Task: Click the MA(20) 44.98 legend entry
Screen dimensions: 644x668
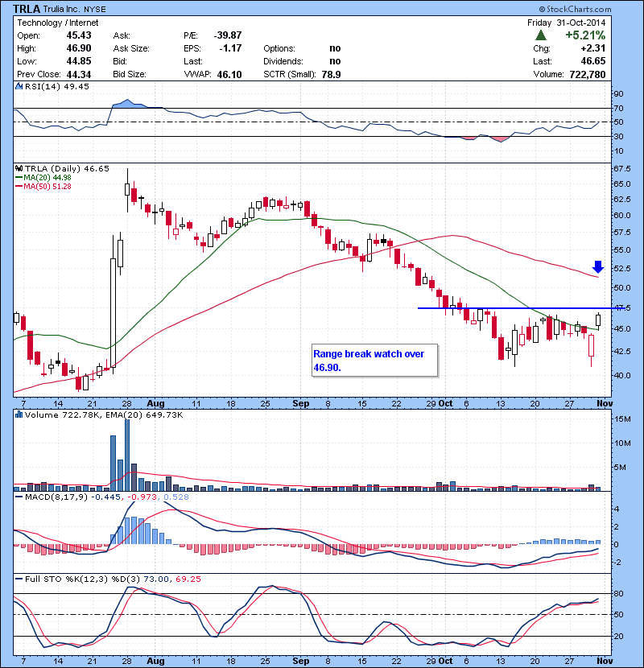Action: coord(43,178)
